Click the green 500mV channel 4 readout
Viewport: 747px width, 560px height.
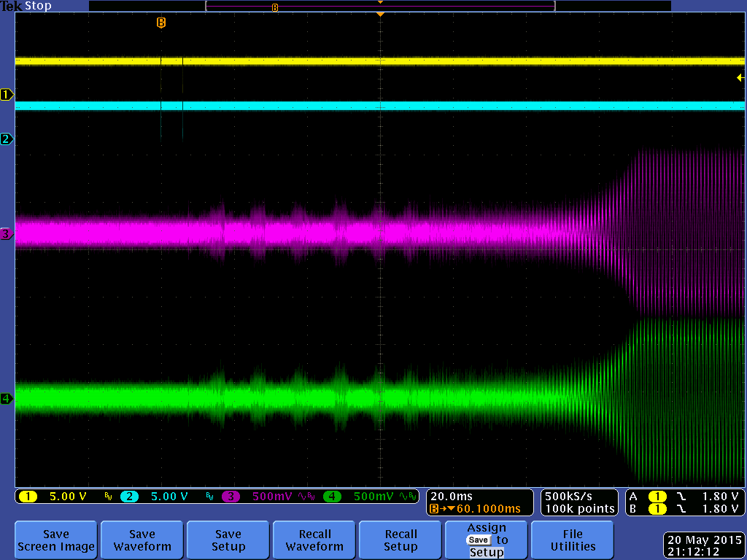(x=373, y=497)
